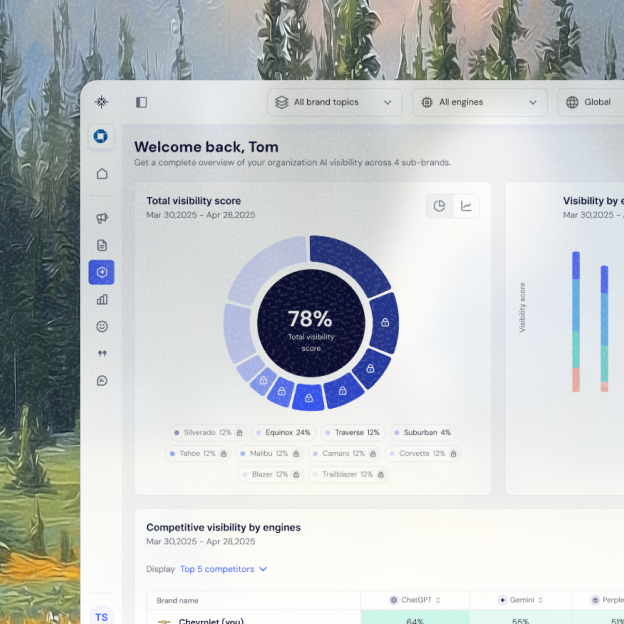Sort by the Gemini column

(521, 600)
